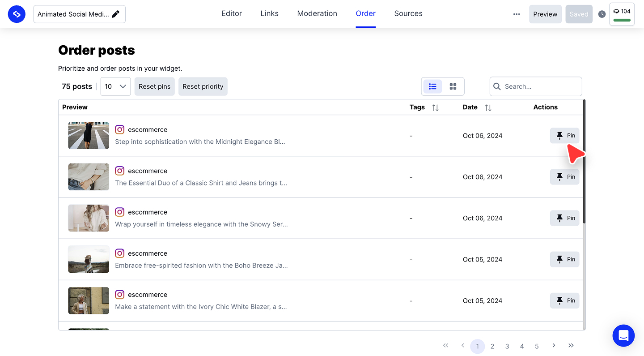Click Instagram icon of Boho Breeze post
644x356 pixels.
119,253
